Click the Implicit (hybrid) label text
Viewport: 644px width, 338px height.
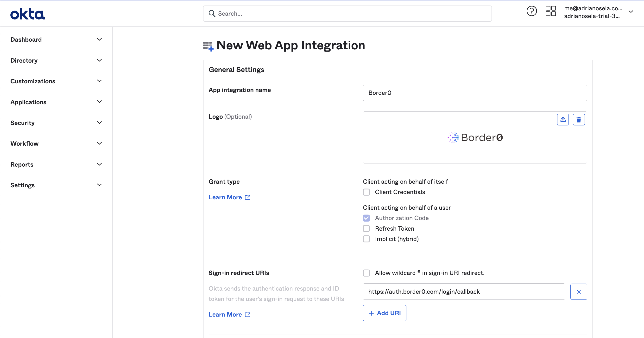tap(397, 239)
